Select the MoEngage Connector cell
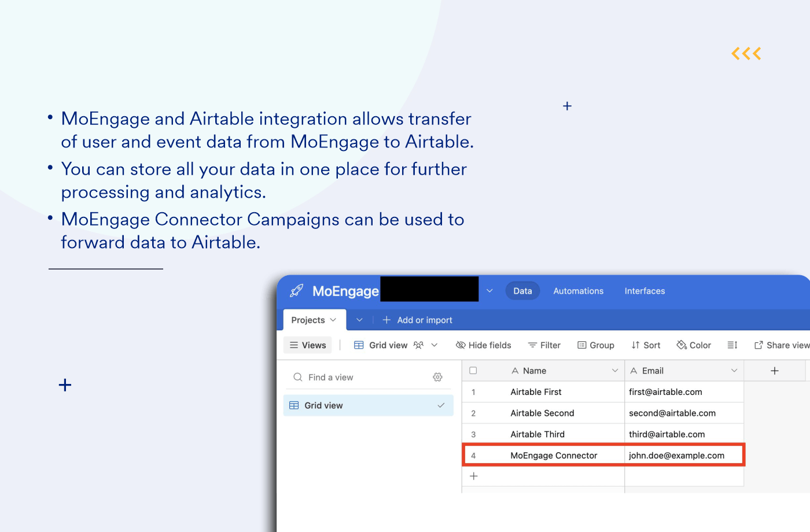The width and height of the screenshot is (810, 532). [554, 456]
